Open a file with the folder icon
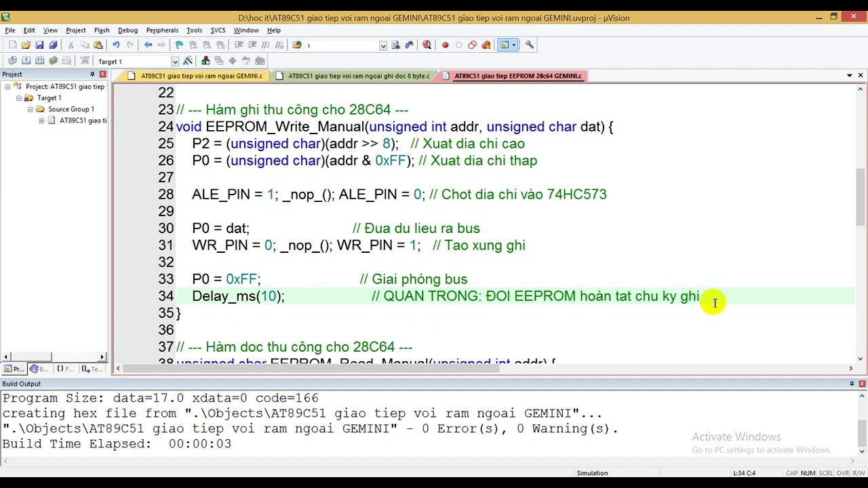Screen dimensions: 868x488 (26, 45)
